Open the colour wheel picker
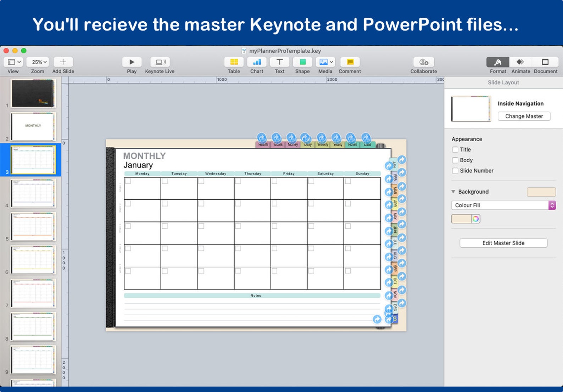563x392 pixels. click(476, 219)
